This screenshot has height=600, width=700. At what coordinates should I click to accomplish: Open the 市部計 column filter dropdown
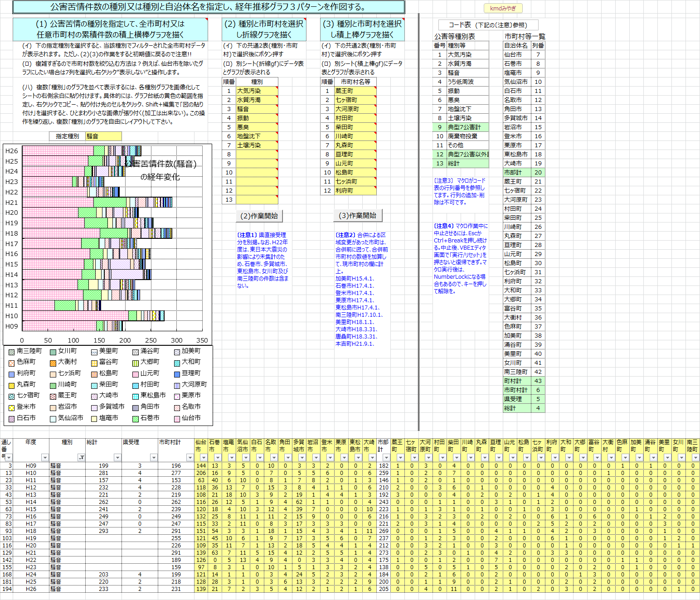pyautogui.click(x=386, y=458)
